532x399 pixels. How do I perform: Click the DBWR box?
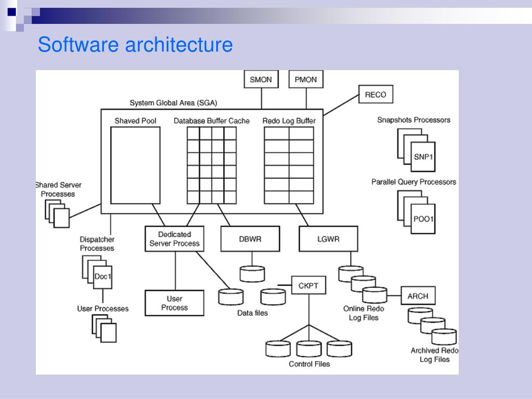tap(250, 238)
